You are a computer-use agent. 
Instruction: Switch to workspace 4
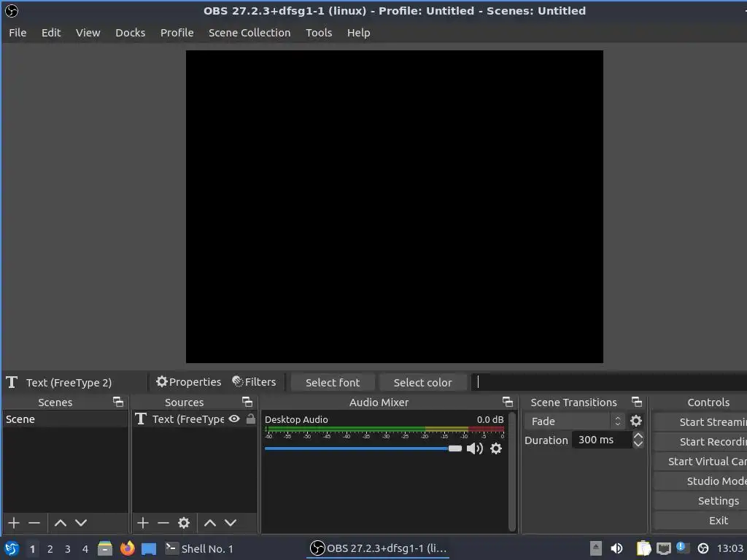click(85, 549)
